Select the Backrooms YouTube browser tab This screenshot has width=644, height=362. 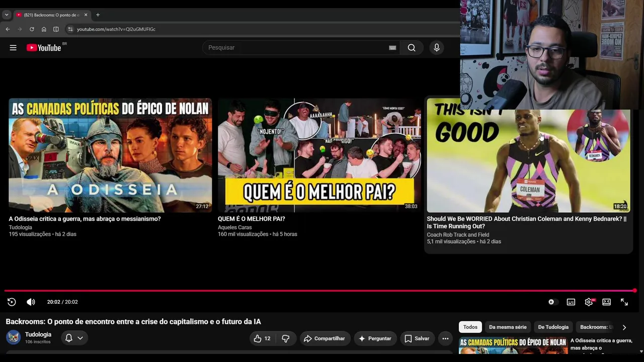52,15
